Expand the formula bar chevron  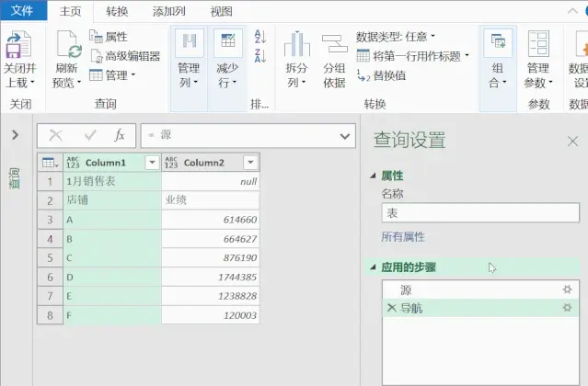(x=345, y=136)
